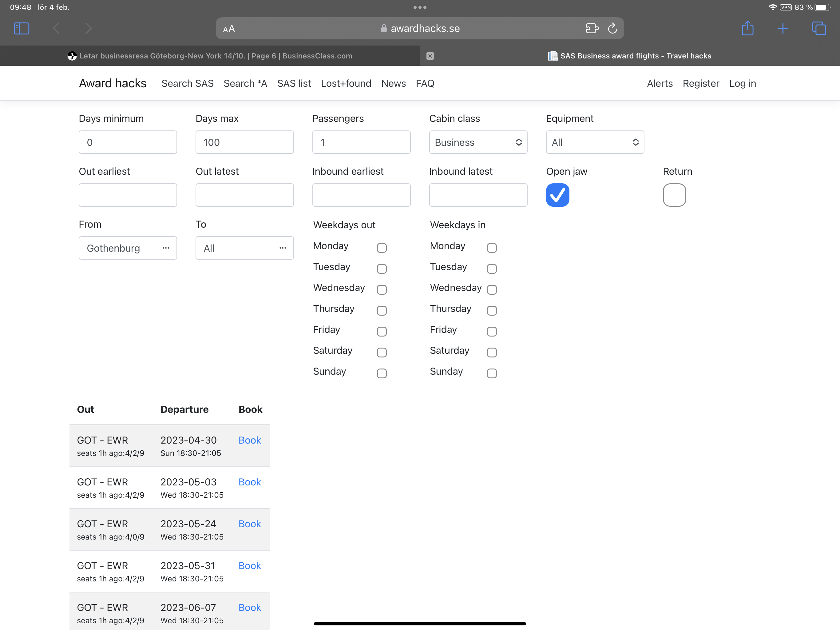Enable the Return checkbox
The height and width of the screenshot is (630, 840).
click(x=674, y=195)
